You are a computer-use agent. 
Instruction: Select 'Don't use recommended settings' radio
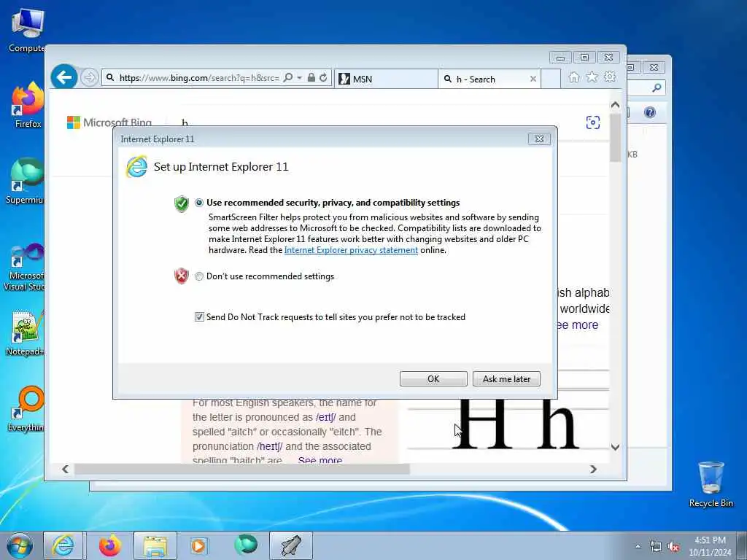coord(199,276)
